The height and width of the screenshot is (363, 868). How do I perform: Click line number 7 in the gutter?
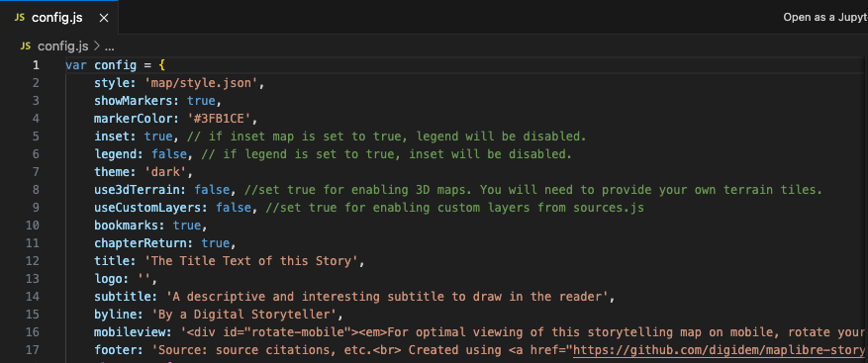(x=36, y=172)
